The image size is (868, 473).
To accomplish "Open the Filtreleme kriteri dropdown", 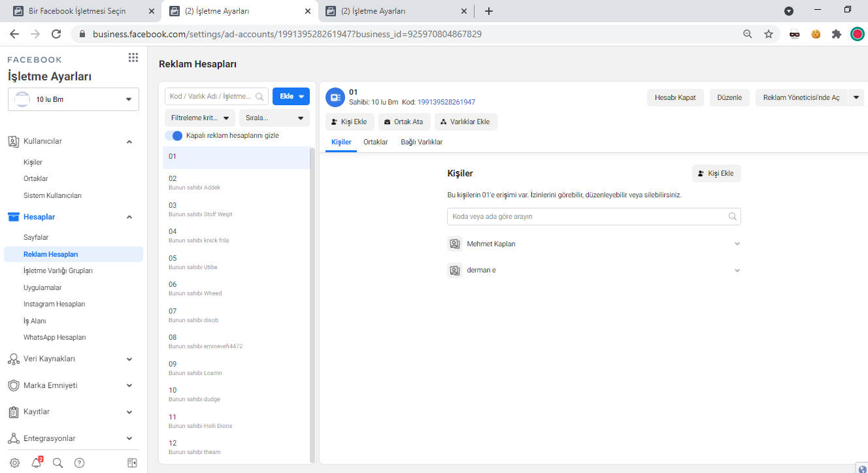I will 200,118.
